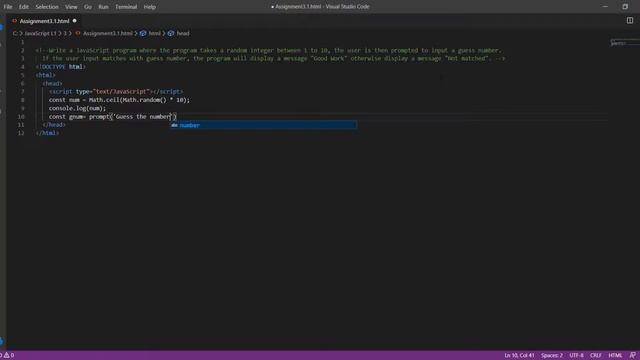Click the 'Good work' comment text on line 3

329,58
